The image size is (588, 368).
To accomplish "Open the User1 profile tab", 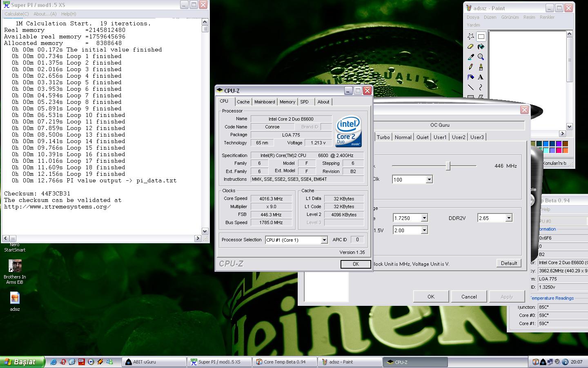I will tap(440, 137).
